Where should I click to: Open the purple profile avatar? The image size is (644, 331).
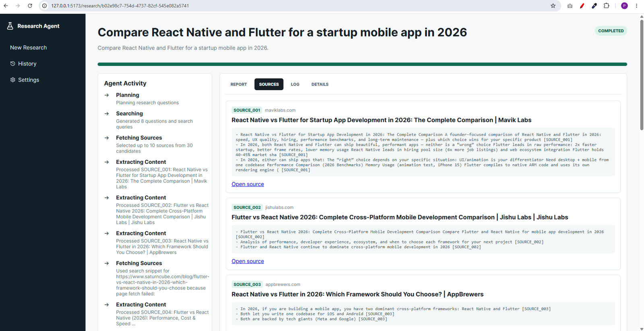pyautogui.click(x=624, y=6)
